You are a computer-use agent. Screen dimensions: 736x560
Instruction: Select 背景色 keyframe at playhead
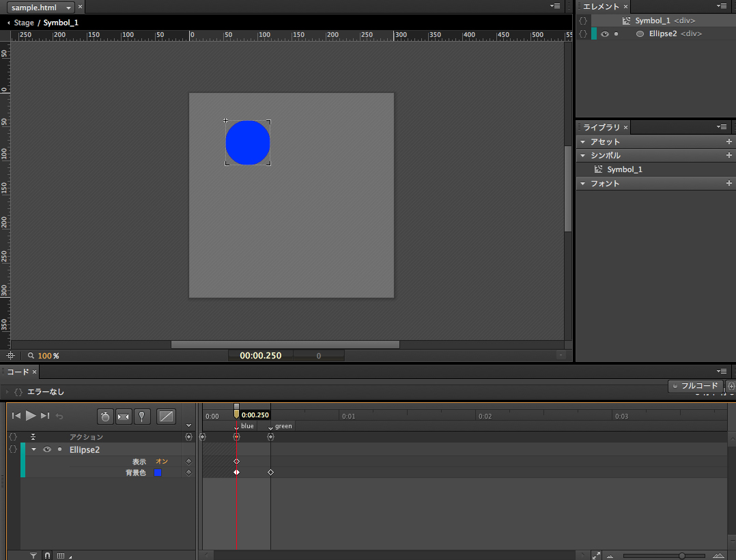[236, 472]
